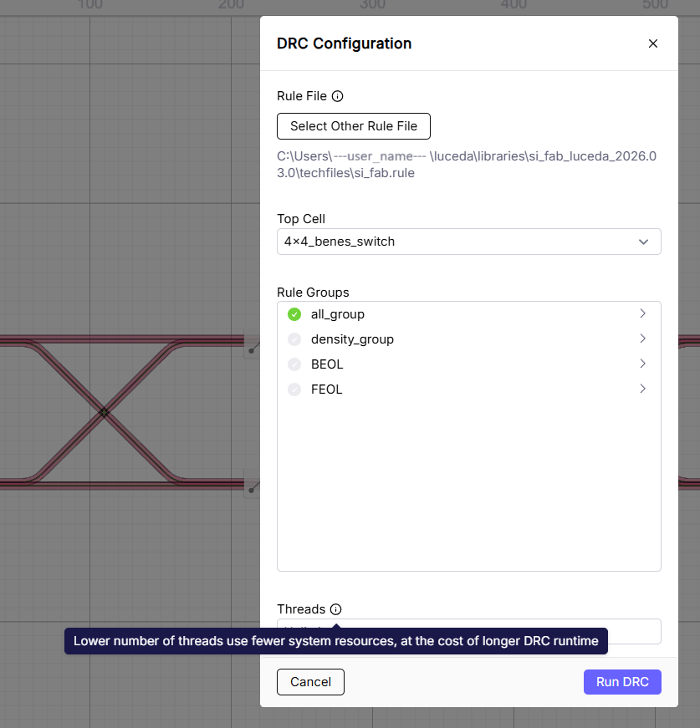The height and width of the screenshot is (728, 700).
Task: Expand the all_group chevron arrow
Action: [x=642, y=314]
